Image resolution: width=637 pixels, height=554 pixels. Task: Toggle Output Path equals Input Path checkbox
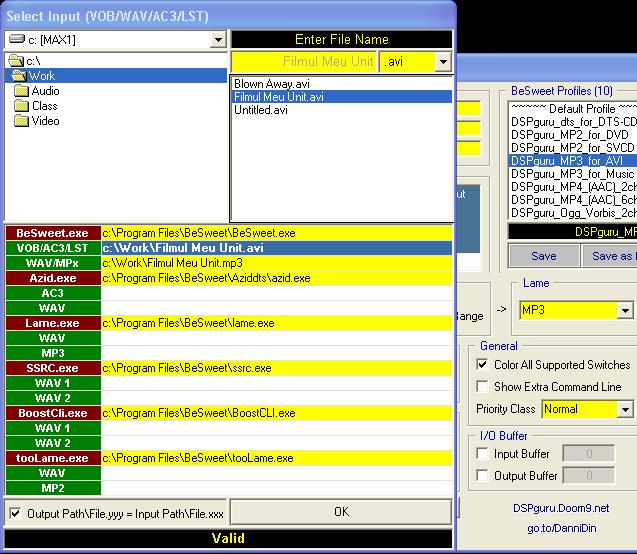(15, 513)
